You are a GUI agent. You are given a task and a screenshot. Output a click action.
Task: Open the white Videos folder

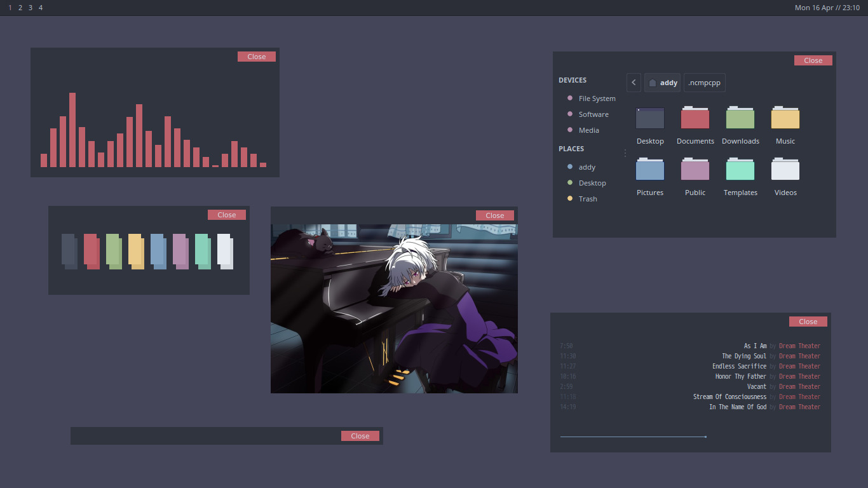tap(785, 170)
